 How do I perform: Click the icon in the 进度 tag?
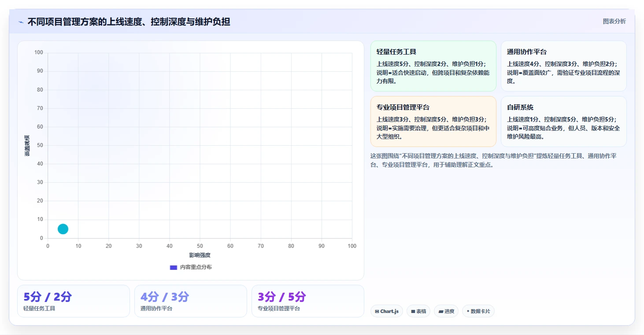440,312
